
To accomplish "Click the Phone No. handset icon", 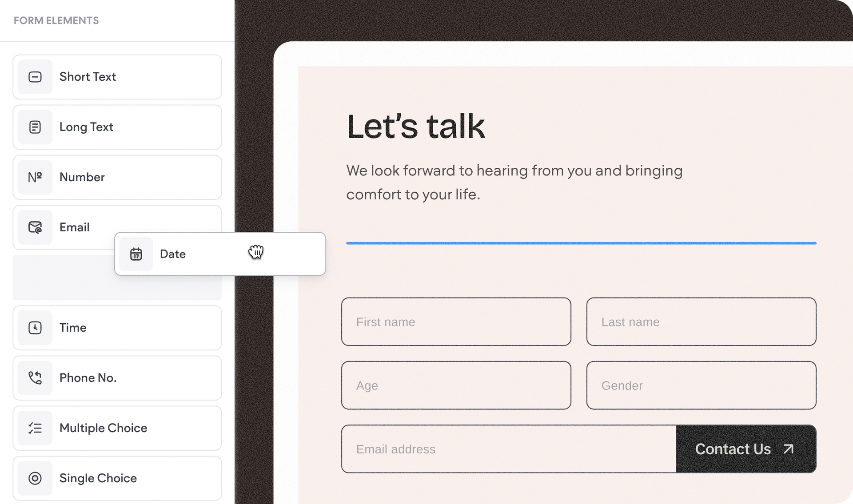I will tap(35, 378).
